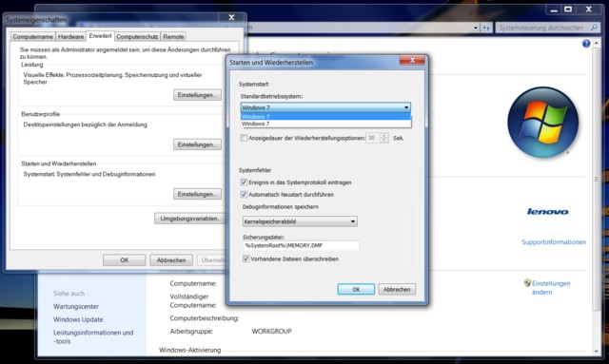Open the Windows Update link

78,319
